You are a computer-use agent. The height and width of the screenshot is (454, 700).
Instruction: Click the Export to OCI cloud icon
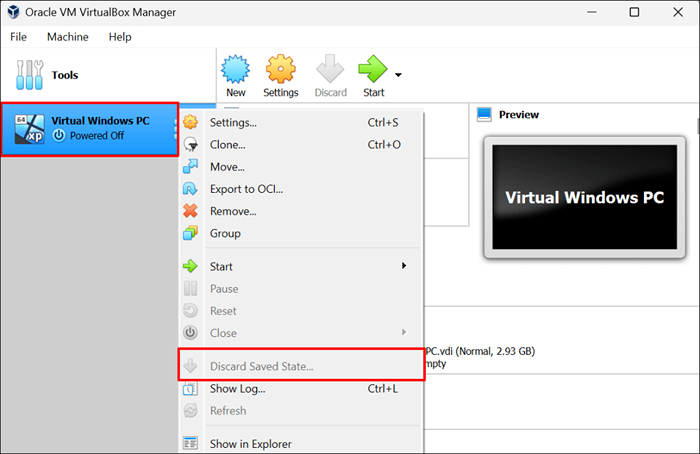[190, 189]
